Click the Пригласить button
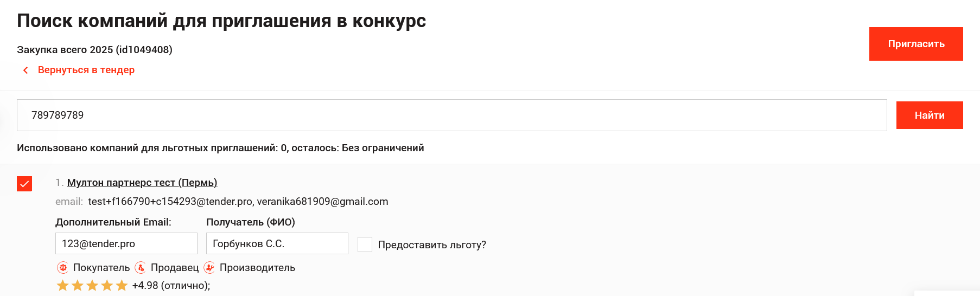This screenshot has height=296, width=980. (x=916, y=44)
